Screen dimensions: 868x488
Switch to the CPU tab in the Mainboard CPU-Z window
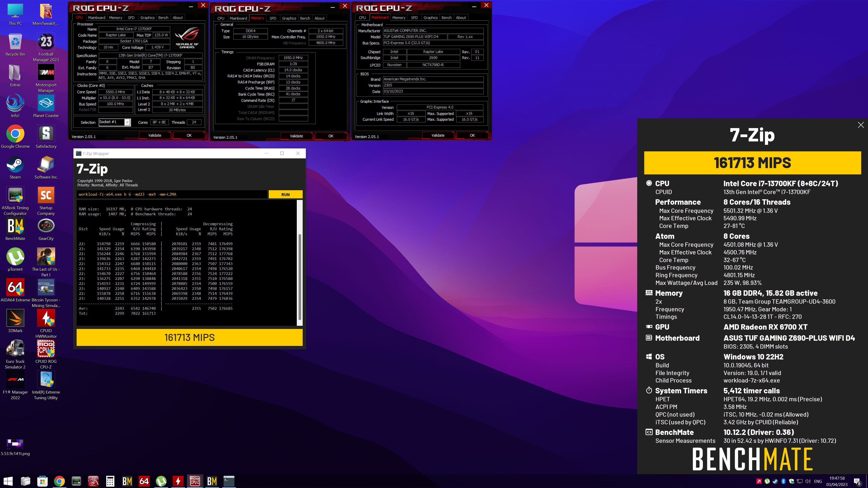(362, 18)
